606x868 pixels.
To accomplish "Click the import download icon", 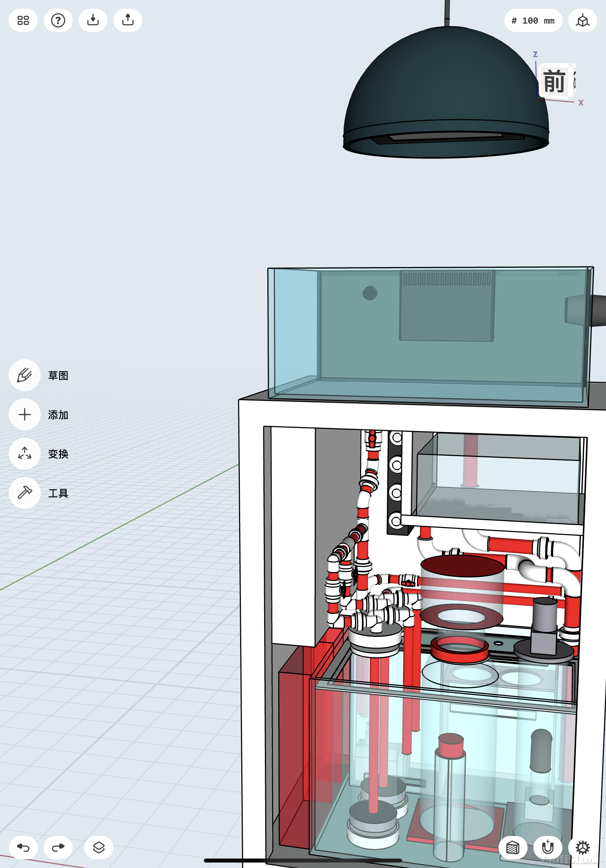I will pyautogui.click(x=93, y=20).
